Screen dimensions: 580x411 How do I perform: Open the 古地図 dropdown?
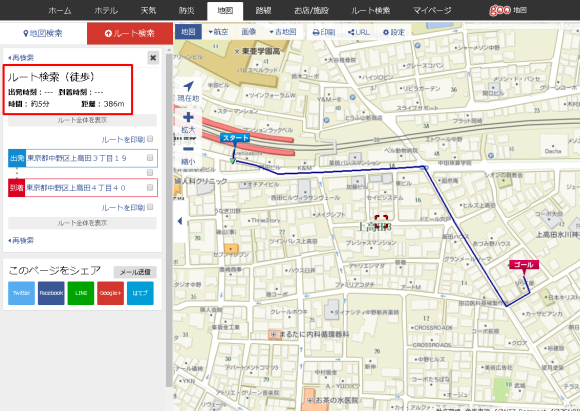283,32
